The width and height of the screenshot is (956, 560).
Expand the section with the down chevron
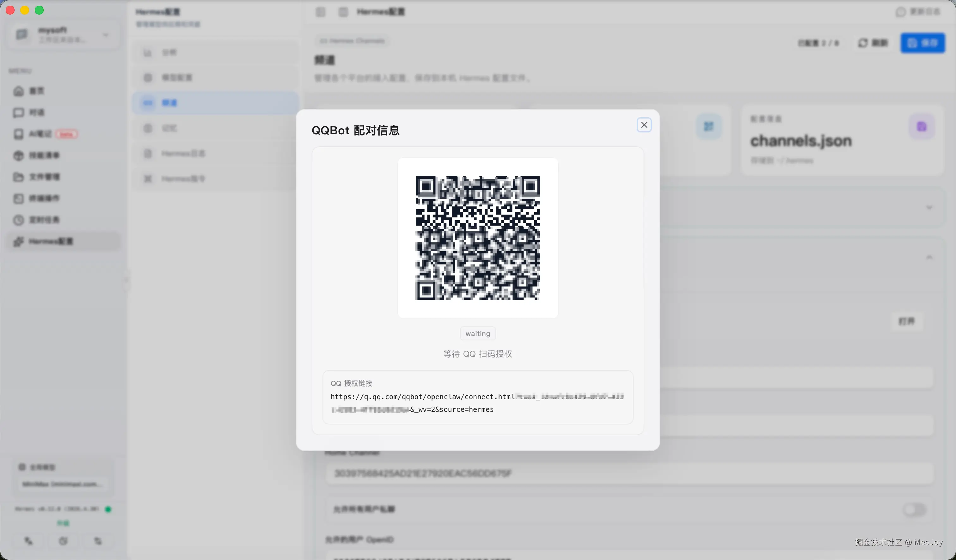[x=929, y=207]
